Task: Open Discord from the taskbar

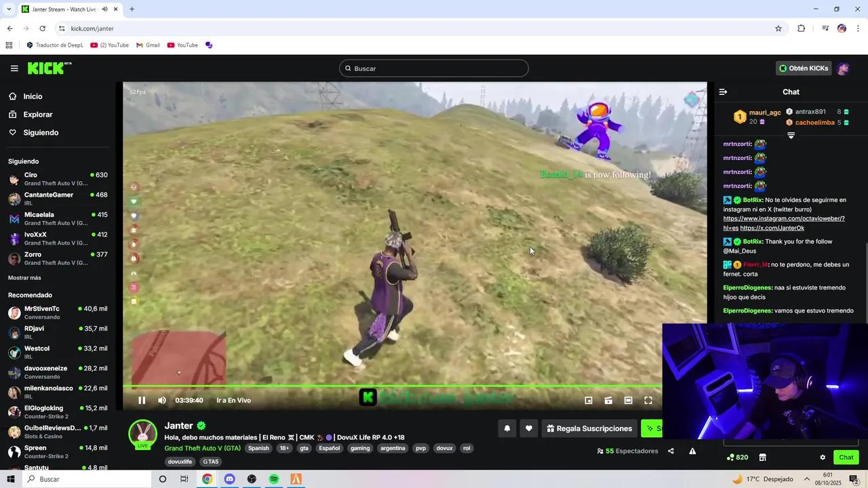Action: click(x=229, y=479)
